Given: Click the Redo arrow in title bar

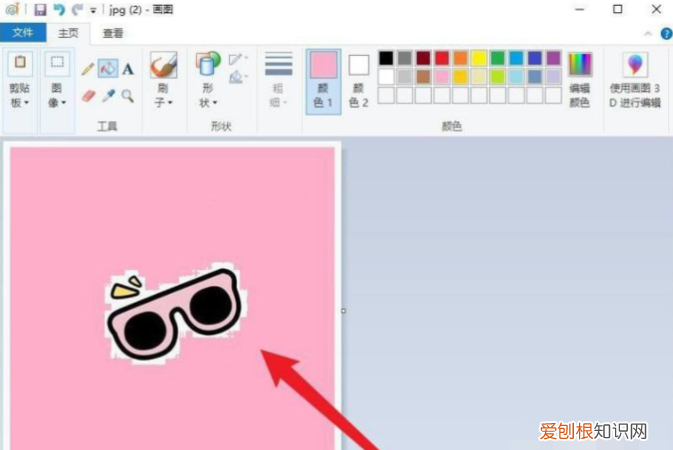Looking at the screenshot, I should click(77, 9).
